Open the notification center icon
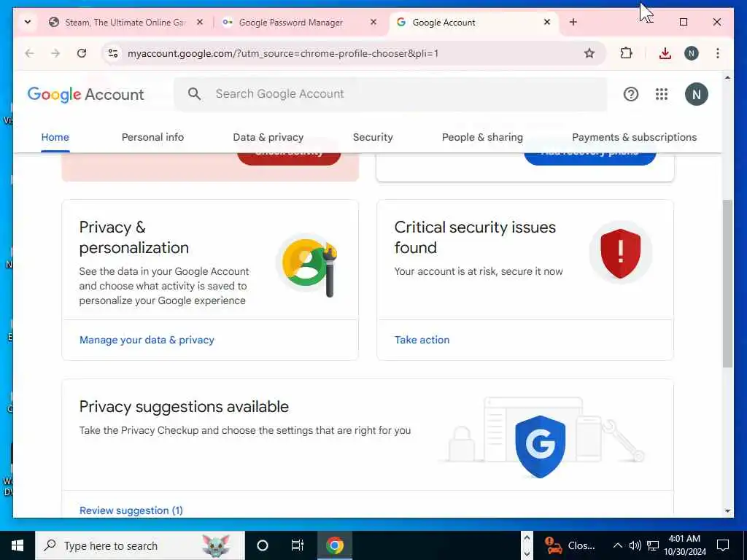The height and width of the screenshot is (560, 747). (723, 545)
